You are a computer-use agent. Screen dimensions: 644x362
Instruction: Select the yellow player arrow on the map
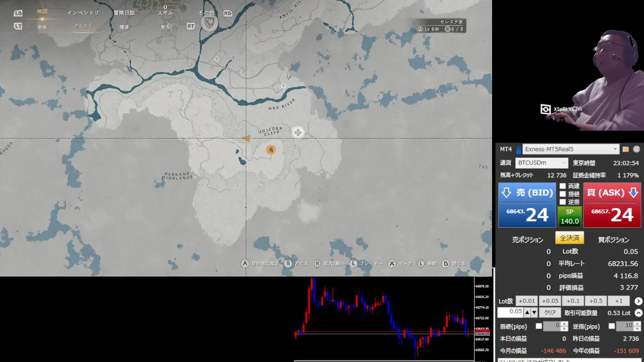pyautogui.click(x=246, y=138)
